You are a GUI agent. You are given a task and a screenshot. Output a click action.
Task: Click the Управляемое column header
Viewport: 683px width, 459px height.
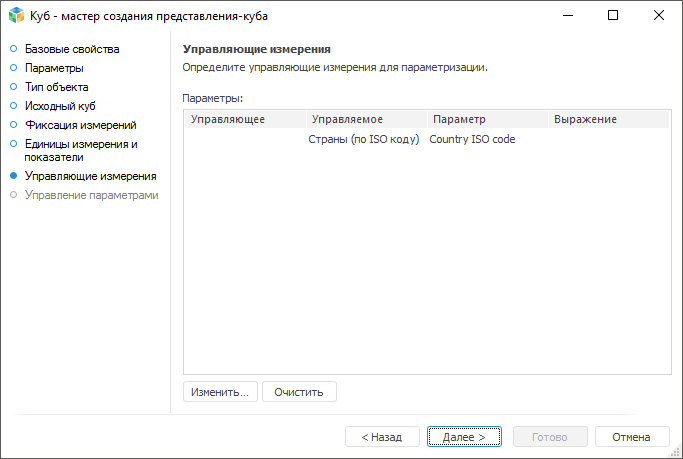point(347,119)
